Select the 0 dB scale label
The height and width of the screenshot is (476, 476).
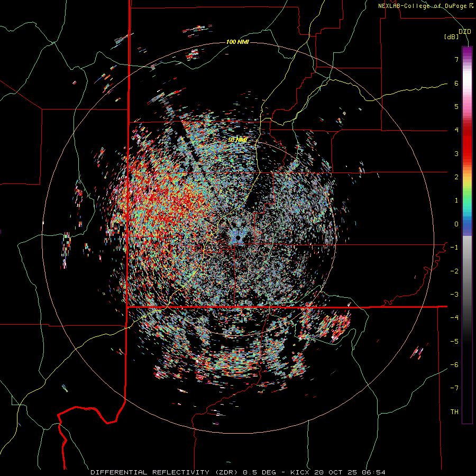point(456,224)
